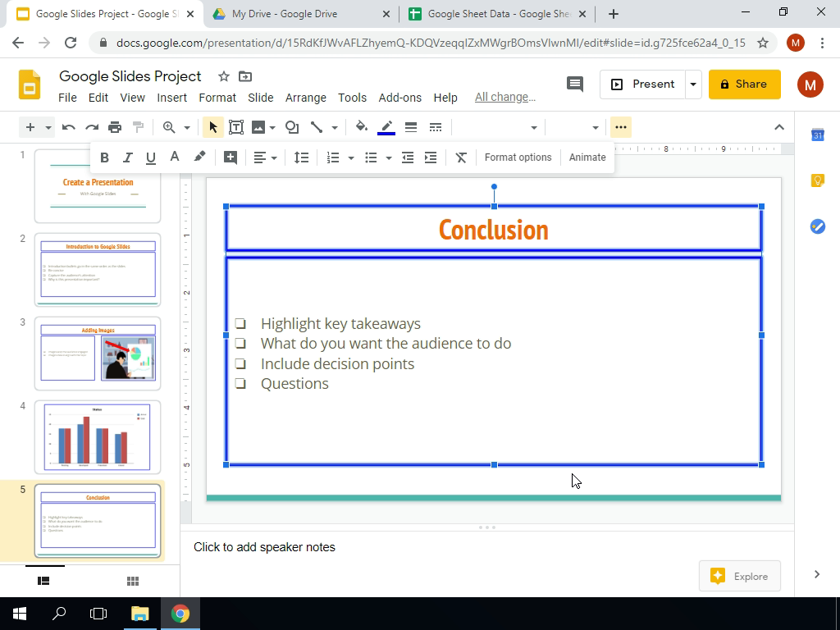
Task: Click the Add comment icon
Action: pyautogui.click(x=231, y=157)
